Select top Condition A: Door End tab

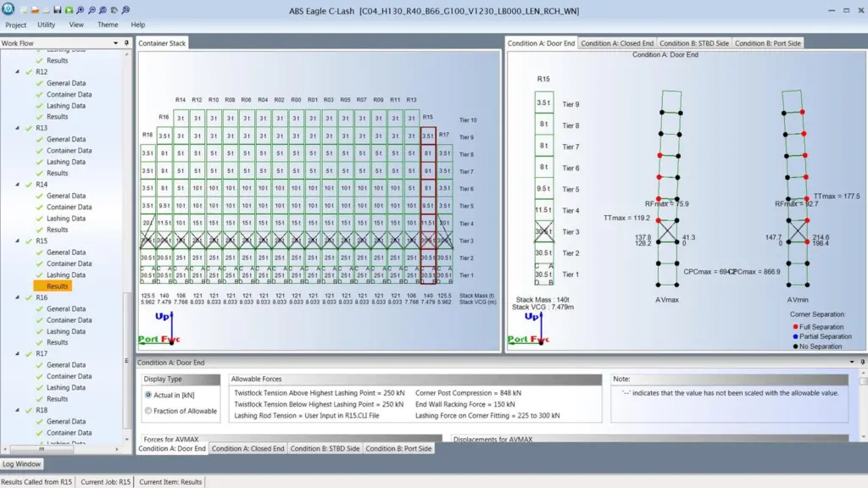(x=541, y=43)
